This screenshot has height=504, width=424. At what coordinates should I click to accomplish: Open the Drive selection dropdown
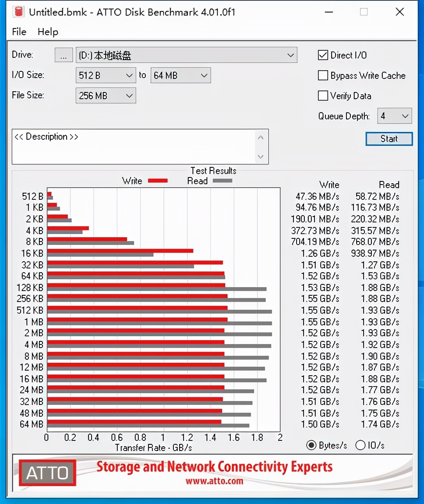click(290, 55)
